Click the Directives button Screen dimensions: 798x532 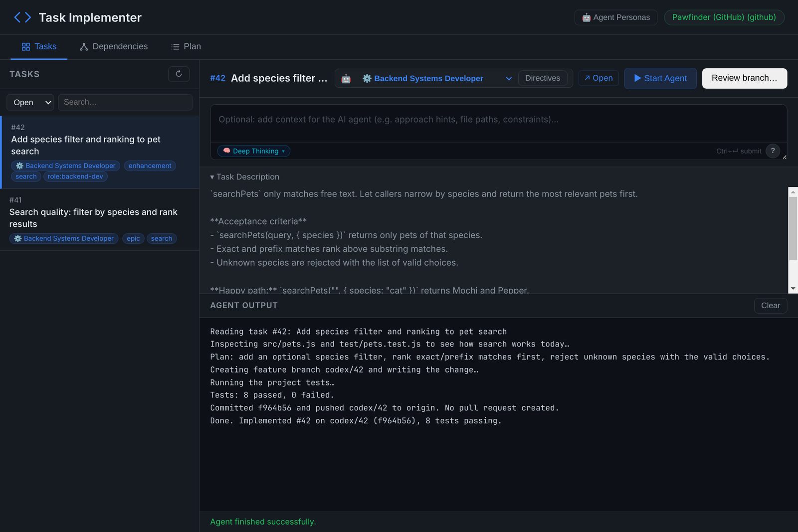[543, 78]
